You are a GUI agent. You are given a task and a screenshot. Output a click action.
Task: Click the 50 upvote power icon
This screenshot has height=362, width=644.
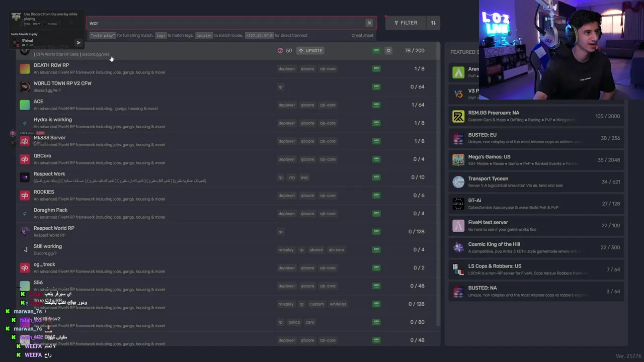(280, 50)
